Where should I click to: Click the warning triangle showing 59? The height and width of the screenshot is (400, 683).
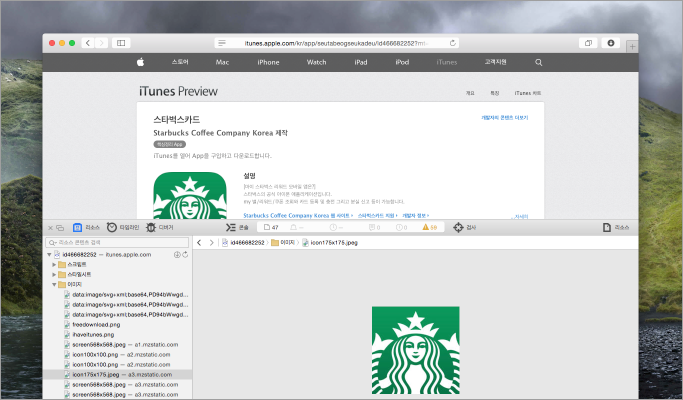(429, 227)
